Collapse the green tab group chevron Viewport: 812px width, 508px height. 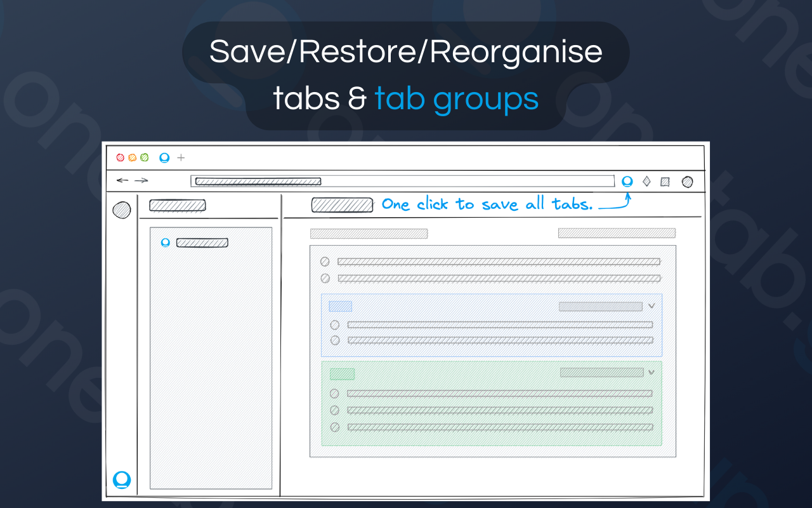point(652,372)
